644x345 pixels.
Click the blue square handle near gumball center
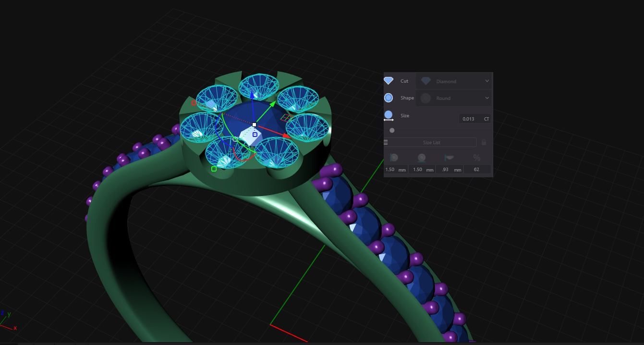(x=255, y=135)
